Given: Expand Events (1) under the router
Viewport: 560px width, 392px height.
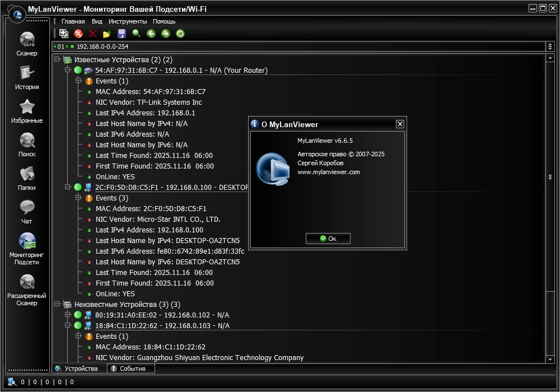Looking at the screenshot, I should [x=78, y=81].
